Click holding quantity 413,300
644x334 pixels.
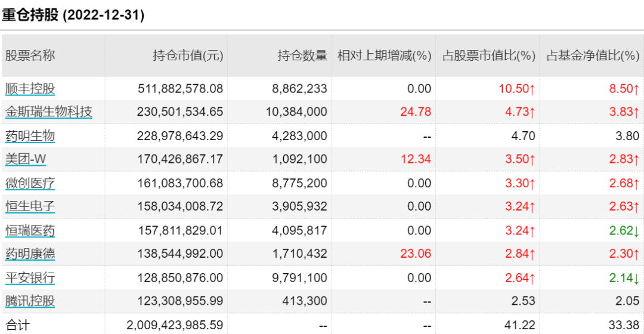tap(305, 301)
